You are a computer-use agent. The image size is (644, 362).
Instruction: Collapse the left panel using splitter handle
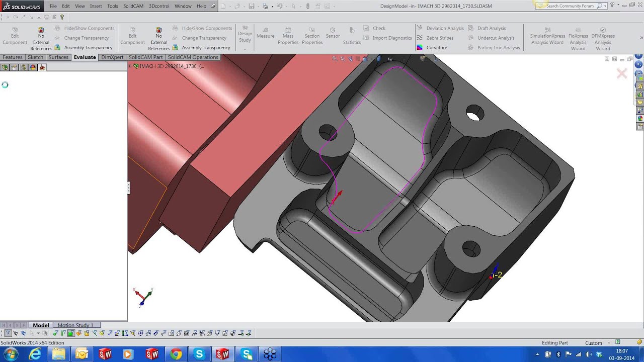128,188
